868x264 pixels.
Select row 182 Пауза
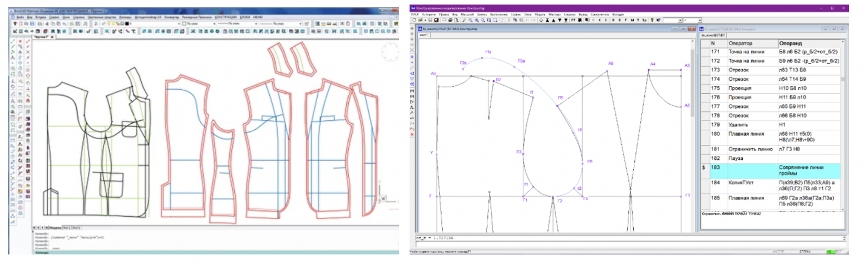click(771, 158)
